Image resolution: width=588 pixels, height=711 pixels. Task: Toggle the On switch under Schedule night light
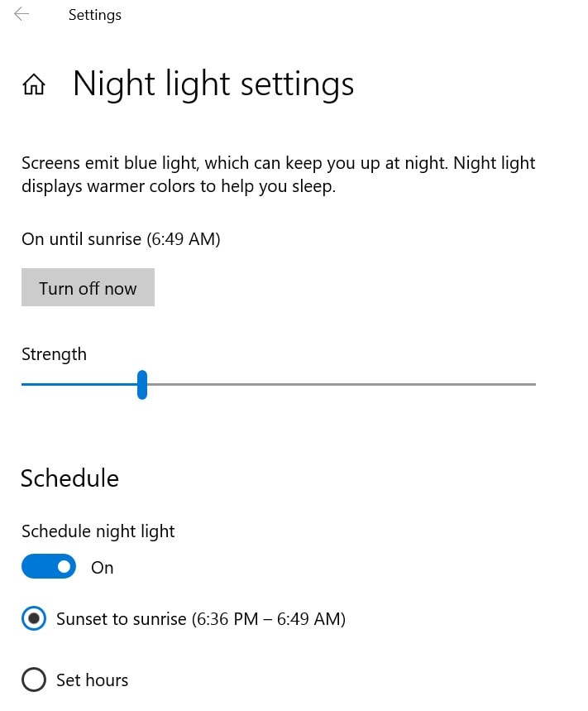tap(48, 566)
